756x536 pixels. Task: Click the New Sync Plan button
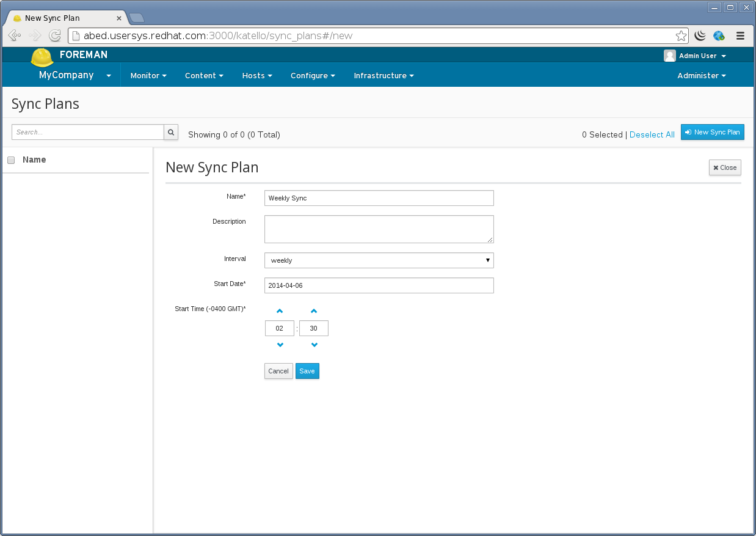tap(713, 132)
